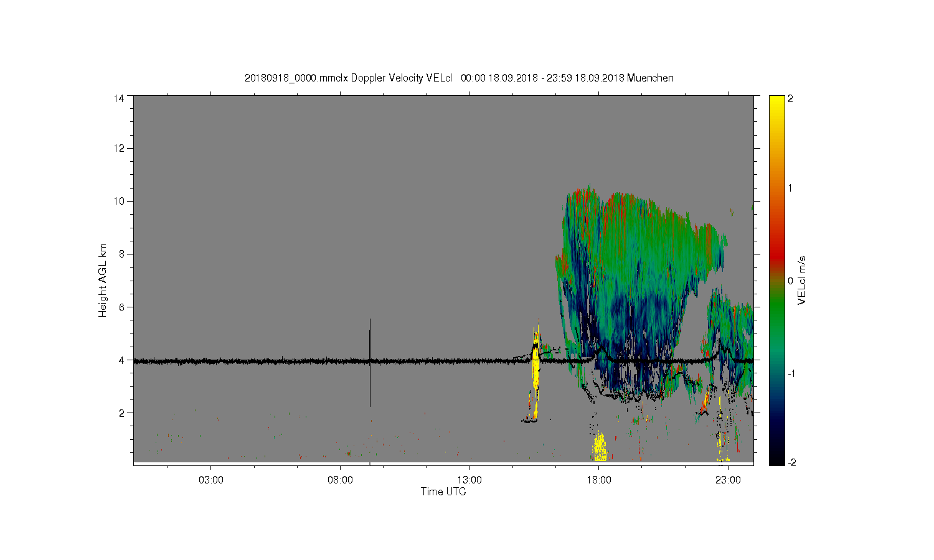Click the 23:00 time tick label

coord(728,480)
